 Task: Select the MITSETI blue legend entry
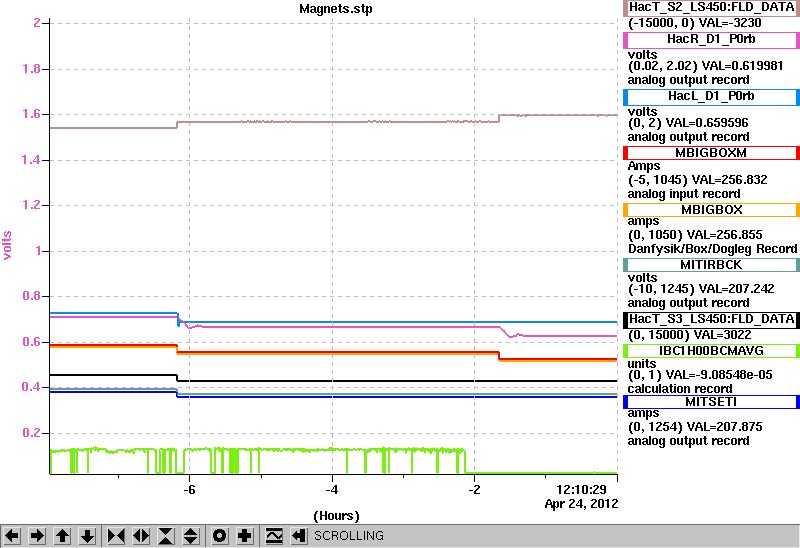click(711, 402)
